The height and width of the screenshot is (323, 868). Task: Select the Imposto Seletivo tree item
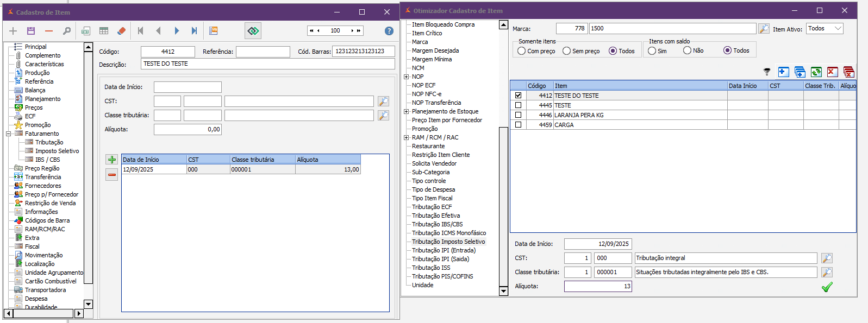pyautogui.click(x=57, y=151)
